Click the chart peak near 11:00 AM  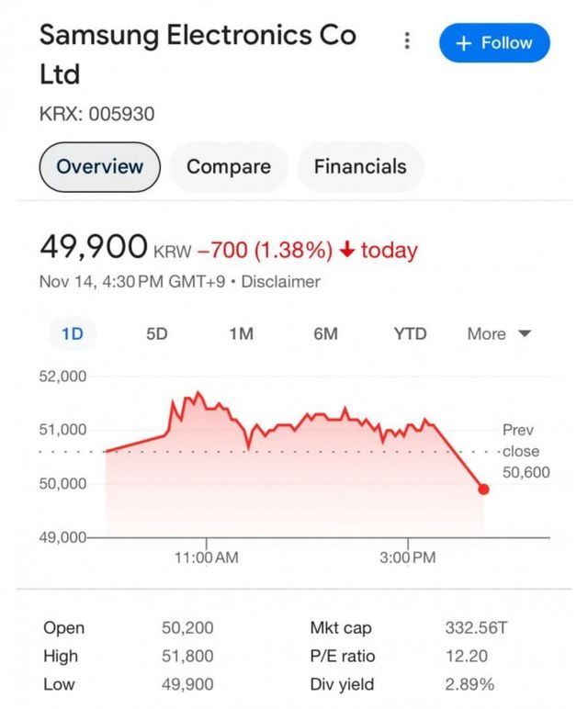click(197, 393)
